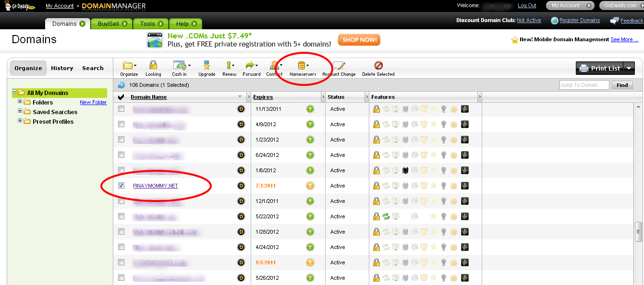The width and height of the screenshot is (644, 285).
Task: Sort the list by the Expires column header
Action: coord(263,97)
